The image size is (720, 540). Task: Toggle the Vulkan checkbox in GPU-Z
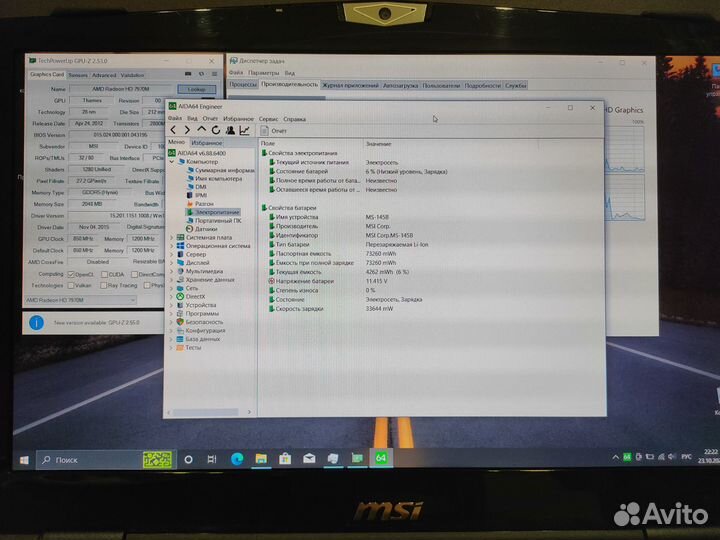tap(71, 286)
